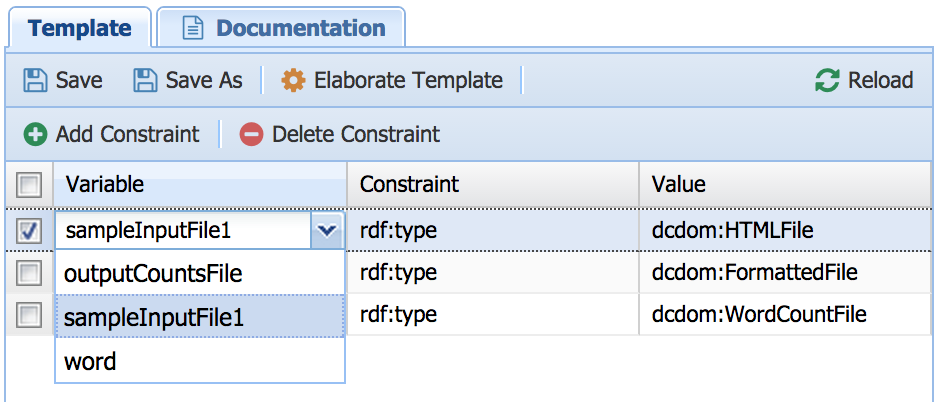Open the Documentation tab
This screenshot has width=940, height=402.
300,28
